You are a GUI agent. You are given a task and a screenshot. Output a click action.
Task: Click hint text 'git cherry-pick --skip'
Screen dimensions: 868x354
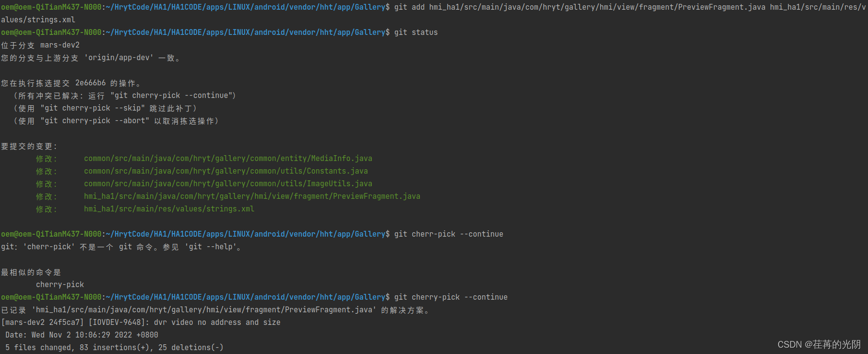pyautogui.click(x=93, y=108)
